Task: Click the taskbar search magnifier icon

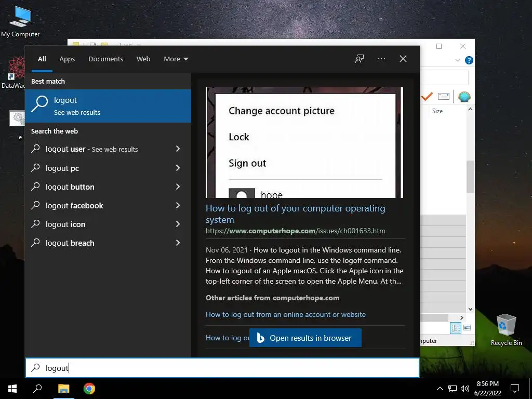Action: 37,389
